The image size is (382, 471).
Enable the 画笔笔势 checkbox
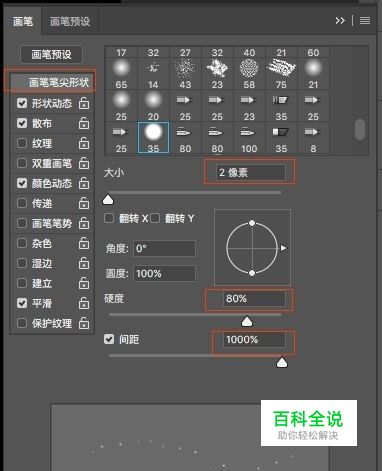22,223
